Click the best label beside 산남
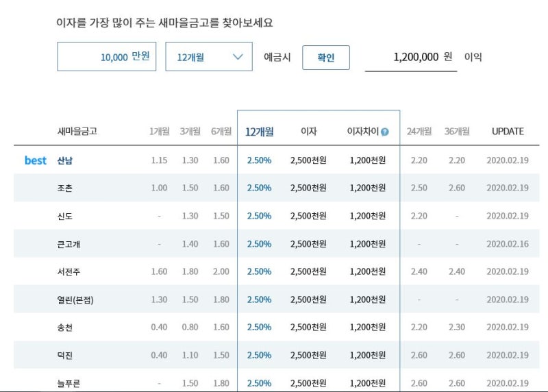This screenshot has height=392, width=548. [x=36, y=160]
